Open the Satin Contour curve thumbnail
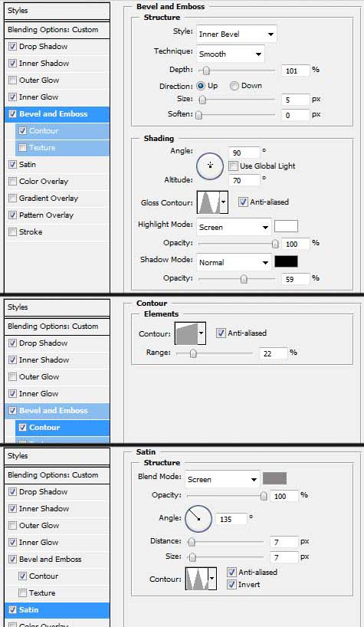 [x=197, y=578]
